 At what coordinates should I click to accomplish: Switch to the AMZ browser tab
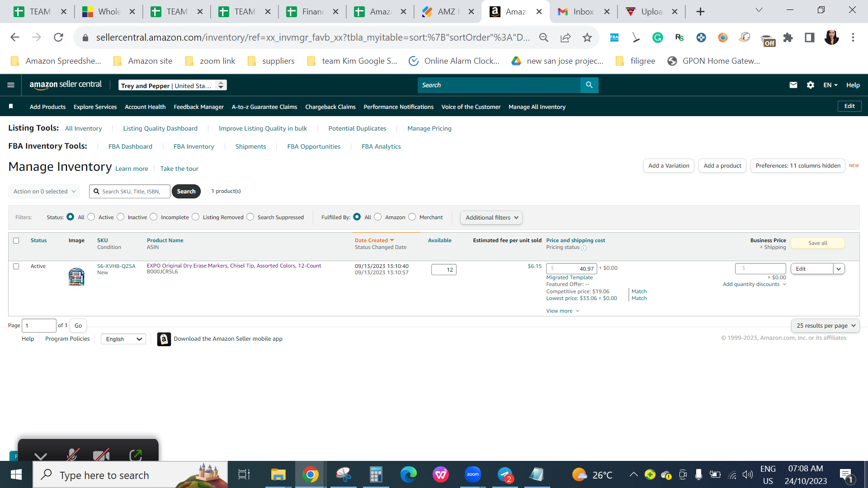(448, 12)
